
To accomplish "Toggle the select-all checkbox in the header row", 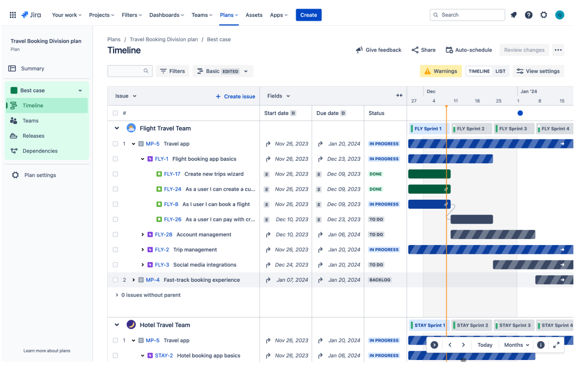I will [115, 113].
